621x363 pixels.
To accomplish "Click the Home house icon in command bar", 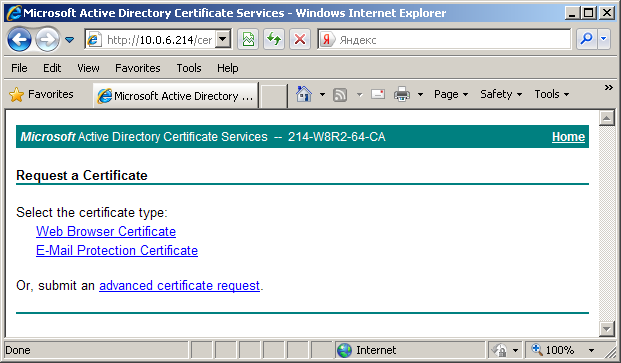I will (304, 94).
